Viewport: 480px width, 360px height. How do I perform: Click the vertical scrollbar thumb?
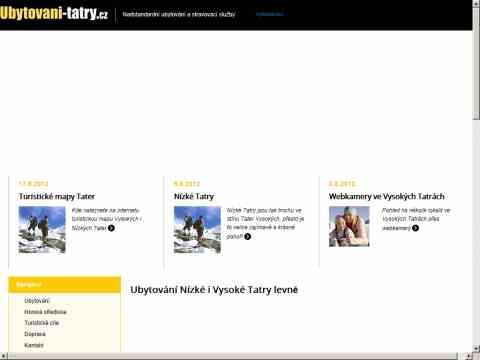[x=476, y=63]
